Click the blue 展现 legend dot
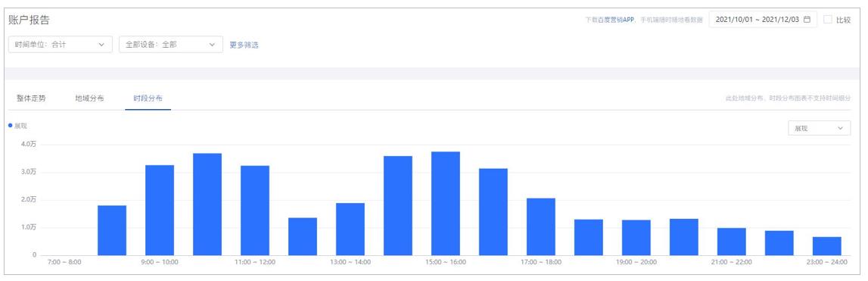 tap(11, 126)
